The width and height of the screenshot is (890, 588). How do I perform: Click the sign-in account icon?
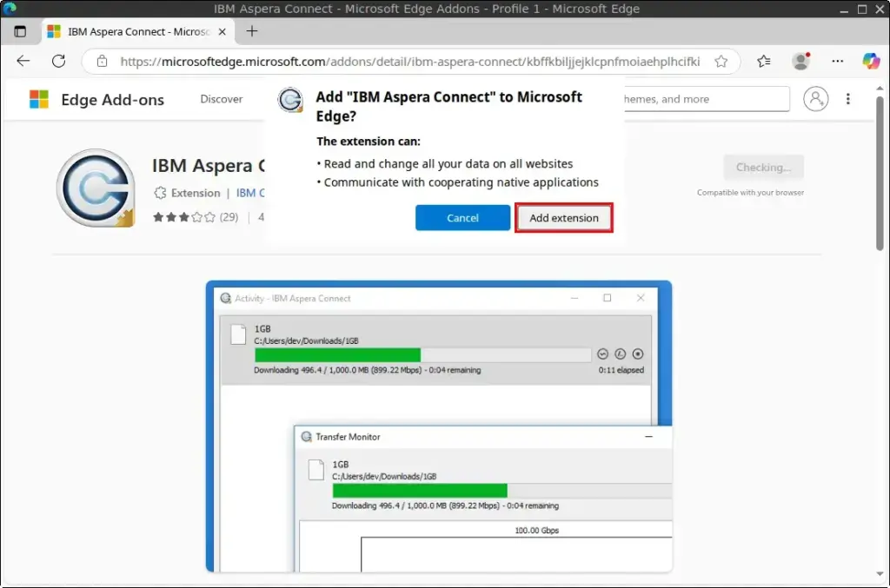815,99
